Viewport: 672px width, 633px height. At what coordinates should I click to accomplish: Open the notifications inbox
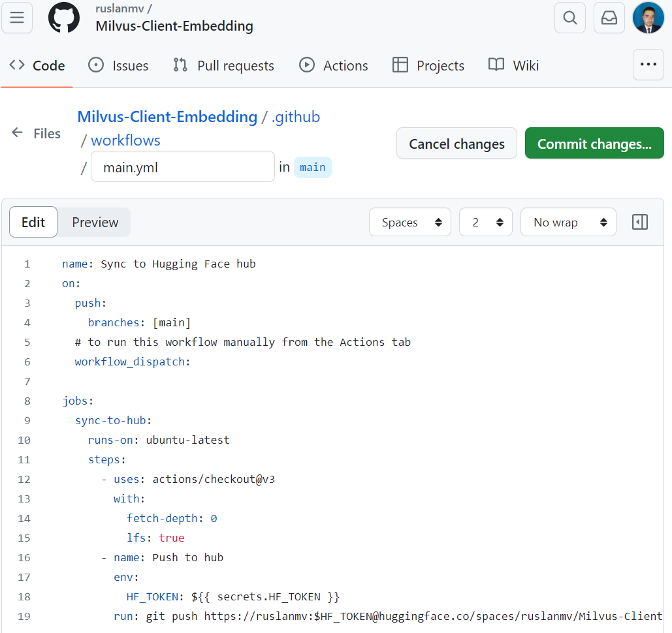(609, 18)
